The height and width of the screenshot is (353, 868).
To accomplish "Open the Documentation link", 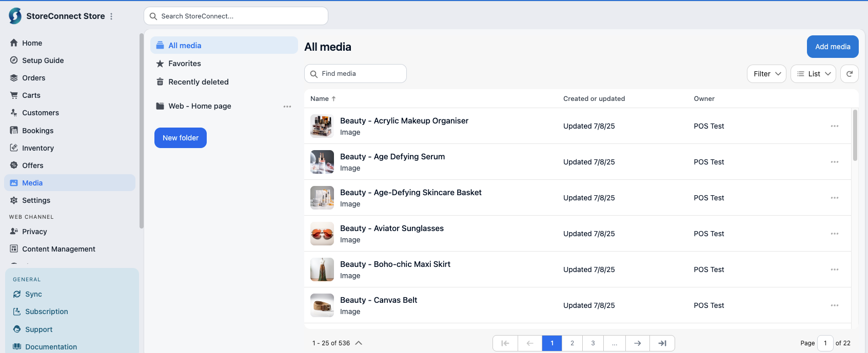I will click(x=51, y=347).
